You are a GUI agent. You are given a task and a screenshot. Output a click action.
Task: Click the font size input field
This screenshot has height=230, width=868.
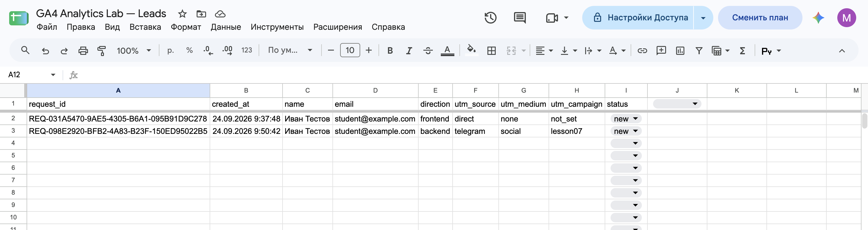pyautogui.click(x=350, y=50)
